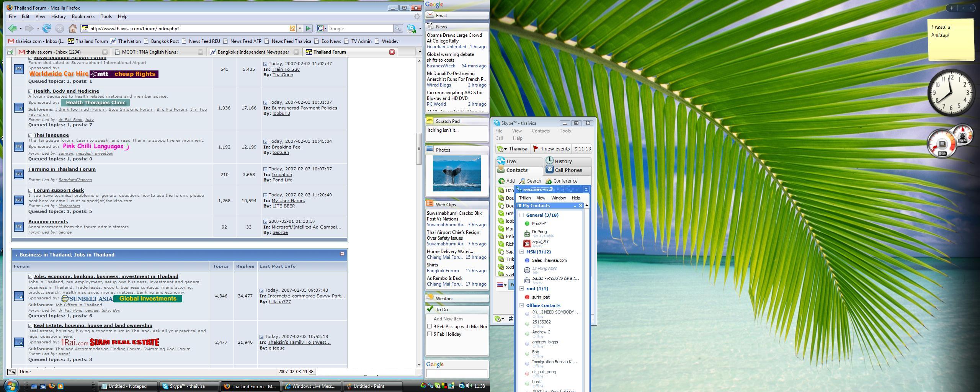Click the Firefox page vertical scrollbar thumb
980x392 pixels.
point(419,149)
